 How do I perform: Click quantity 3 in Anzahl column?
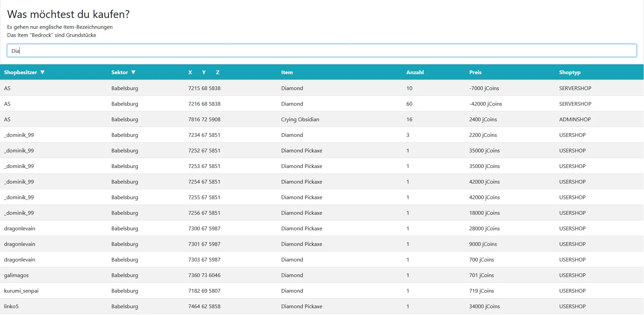(x=408, y=135)
